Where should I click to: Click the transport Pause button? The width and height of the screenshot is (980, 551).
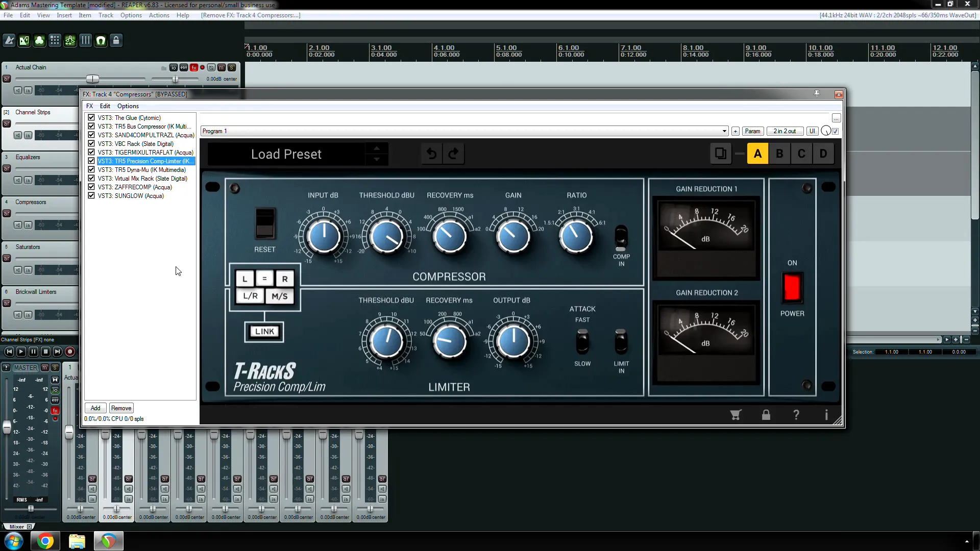[x=33, y=352]
